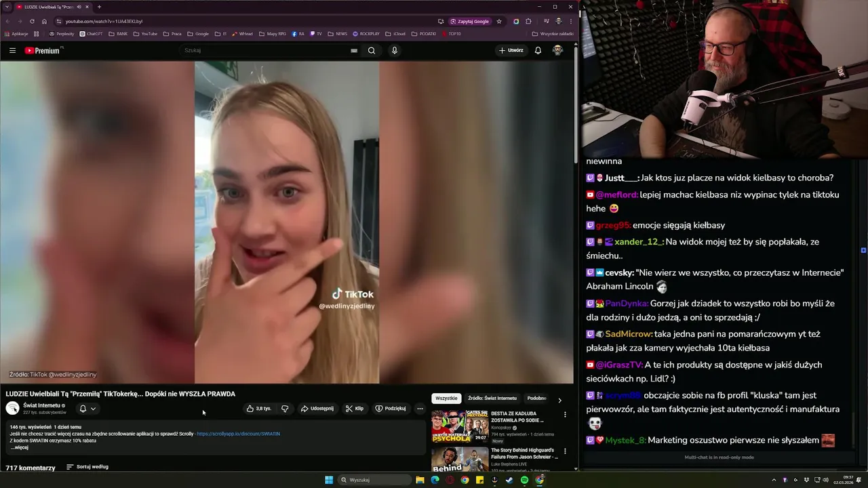This screenshot has height=488, width=868.
Task: Click the video player to pause
Action: [x=287, y=222]
